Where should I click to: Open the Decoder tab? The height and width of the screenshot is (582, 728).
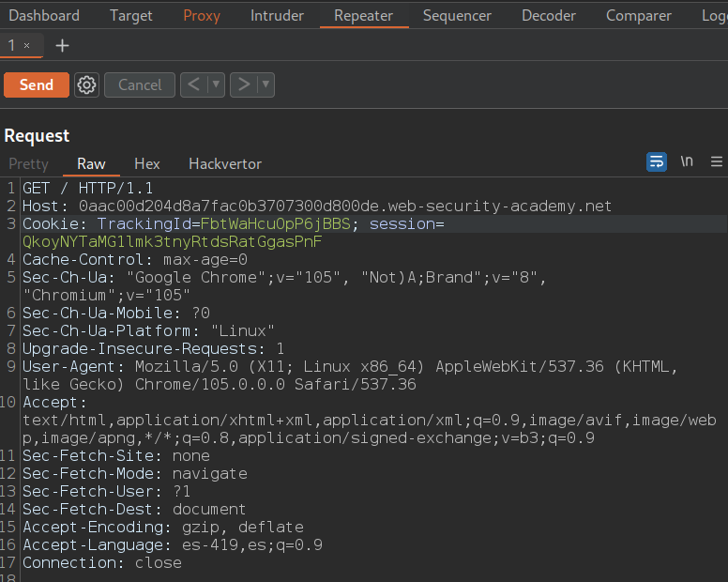tap(549, 15)
